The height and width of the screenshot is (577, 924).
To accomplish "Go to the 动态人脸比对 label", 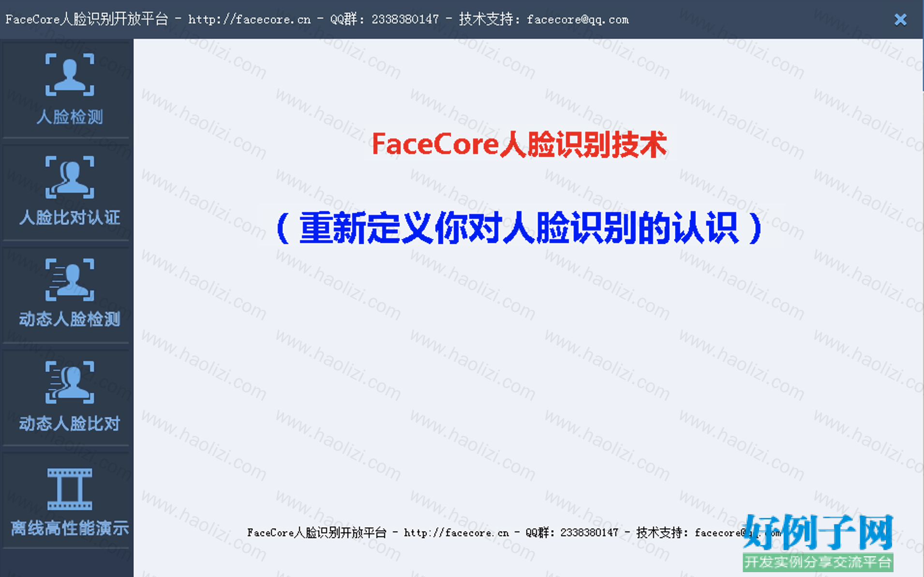I will (70, 424).
